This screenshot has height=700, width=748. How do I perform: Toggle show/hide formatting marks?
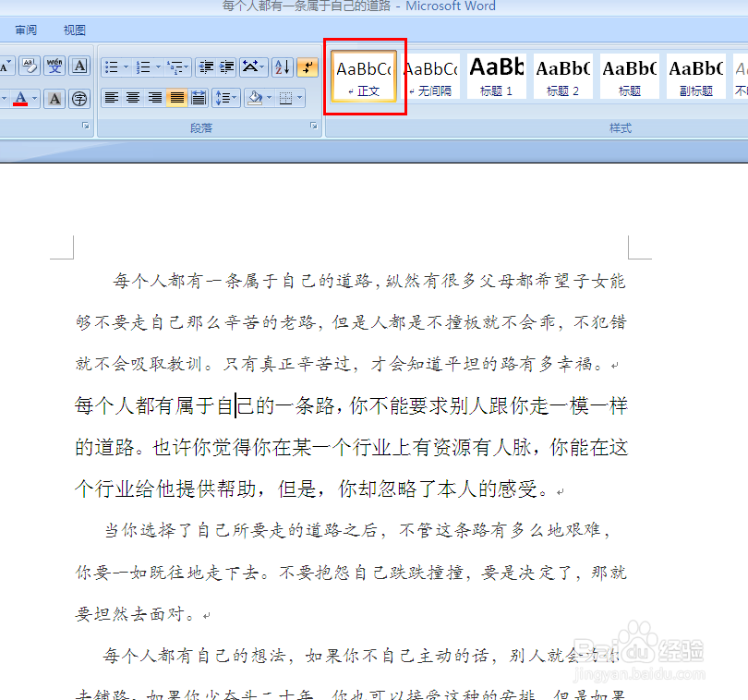[308, 66]
